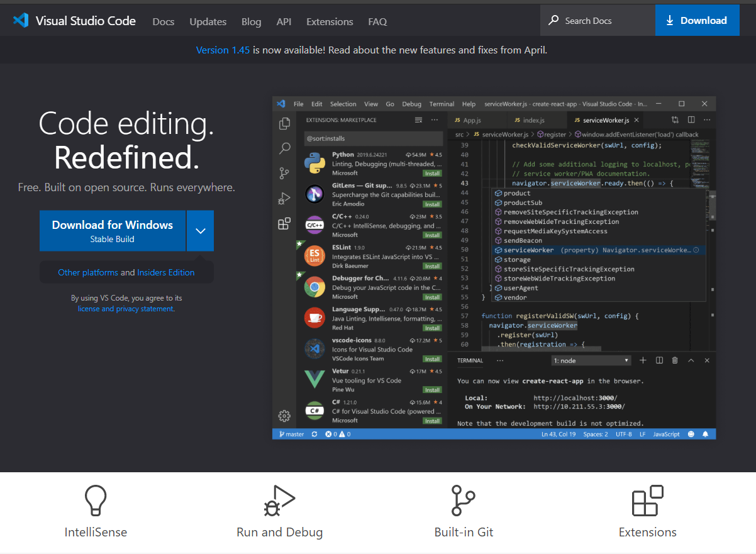Open Run and Debug in activity bar
756x554 pixels.
pos(284,199)
